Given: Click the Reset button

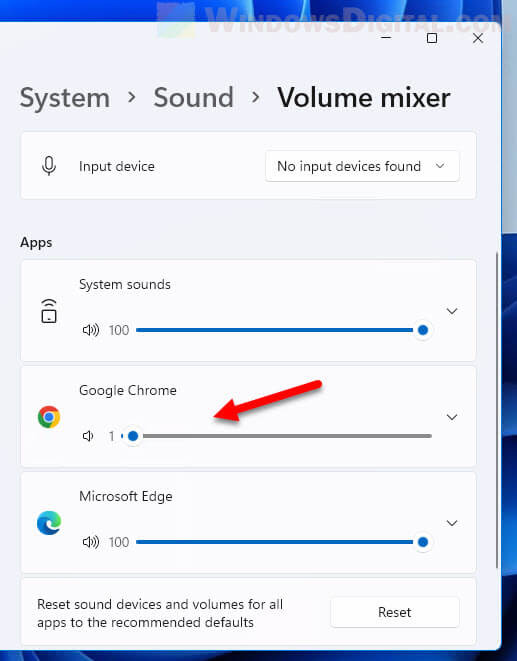Looking at the screenshot, I should coord(395,612).
